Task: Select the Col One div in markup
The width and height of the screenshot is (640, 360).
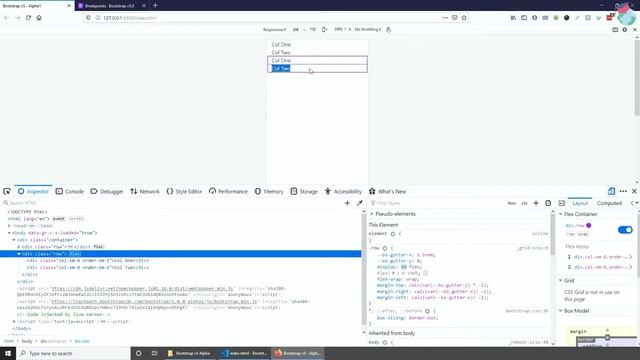Action: (88, 260)
